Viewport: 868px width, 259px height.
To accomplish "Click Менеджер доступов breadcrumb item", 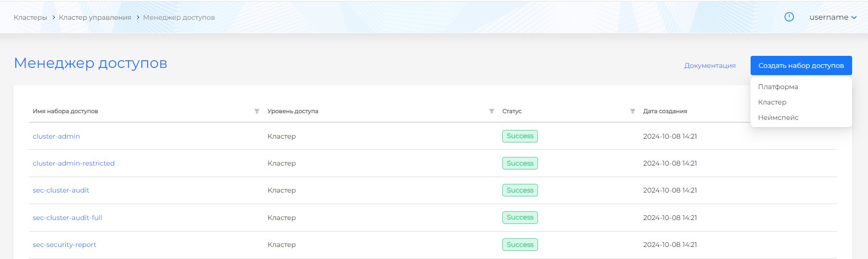I will [x=179, y=17].
